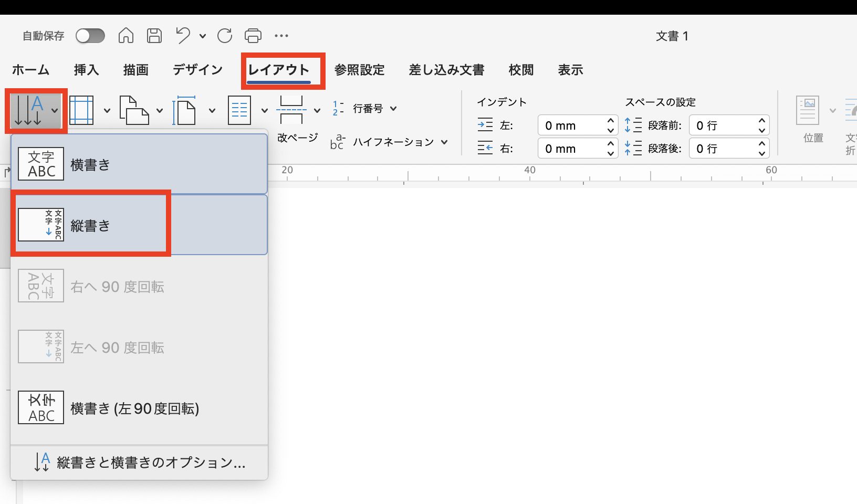
Task: Switch to the 差し込み文書 tab
Action: 447,70
